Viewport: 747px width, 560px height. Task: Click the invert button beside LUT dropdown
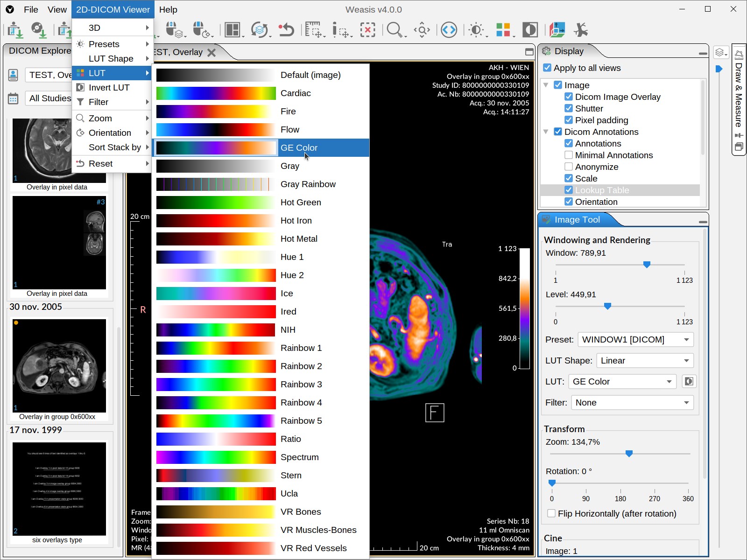(688, 381)
